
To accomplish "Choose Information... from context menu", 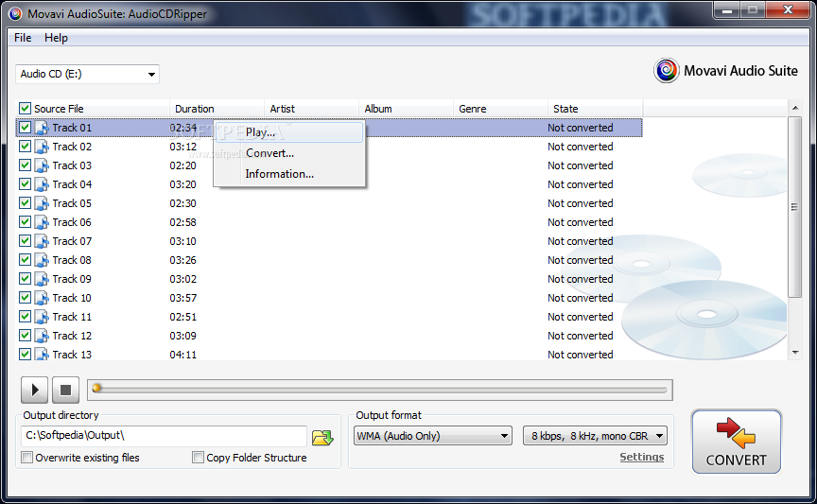I will [x=289, y=174].
